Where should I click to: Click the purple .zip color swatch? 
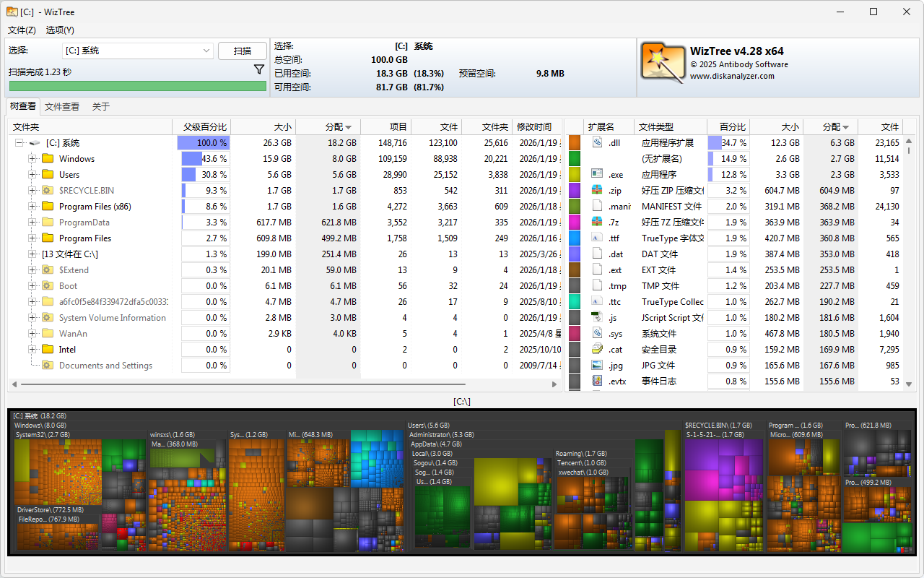575,191
